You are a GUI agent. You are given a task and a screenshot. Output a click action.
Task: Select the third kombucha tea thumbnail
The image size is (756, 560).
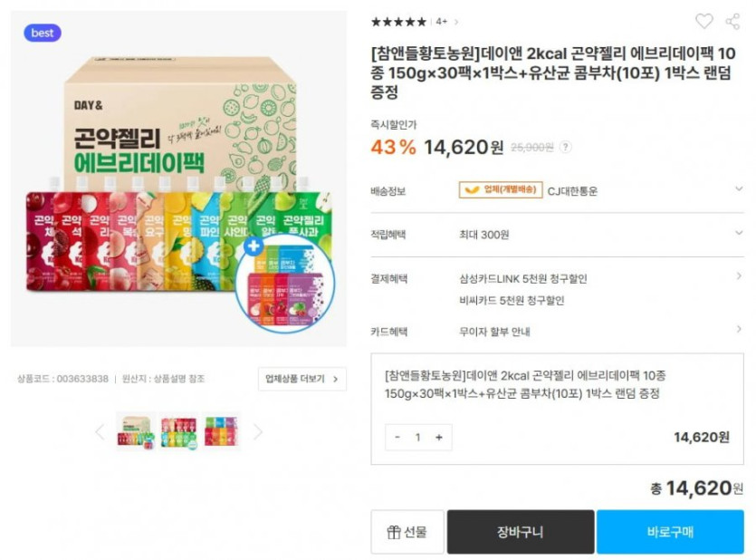point(222,431)
